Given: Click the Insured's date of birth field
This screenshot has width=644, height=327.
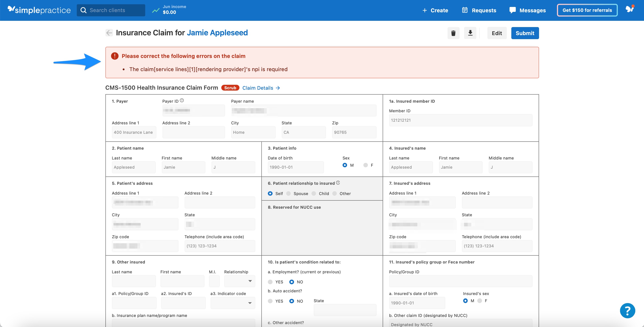Looking at the screenshot, I should point(417,303).
